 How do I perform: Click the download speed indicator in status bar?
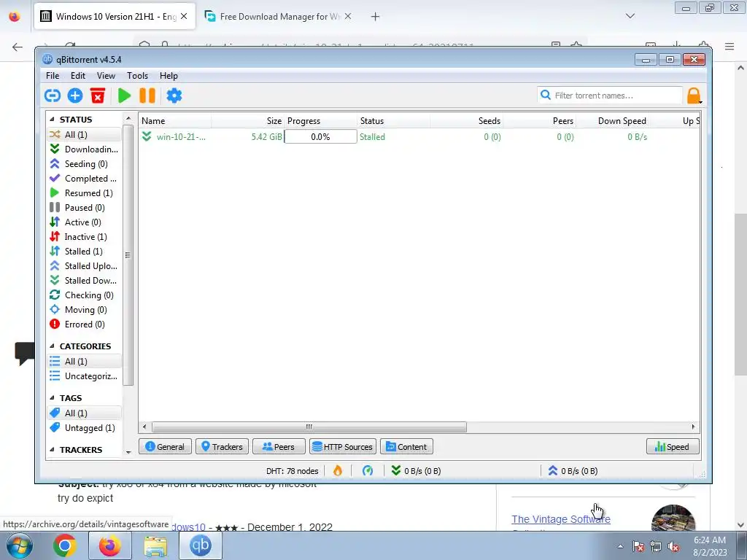417,471
